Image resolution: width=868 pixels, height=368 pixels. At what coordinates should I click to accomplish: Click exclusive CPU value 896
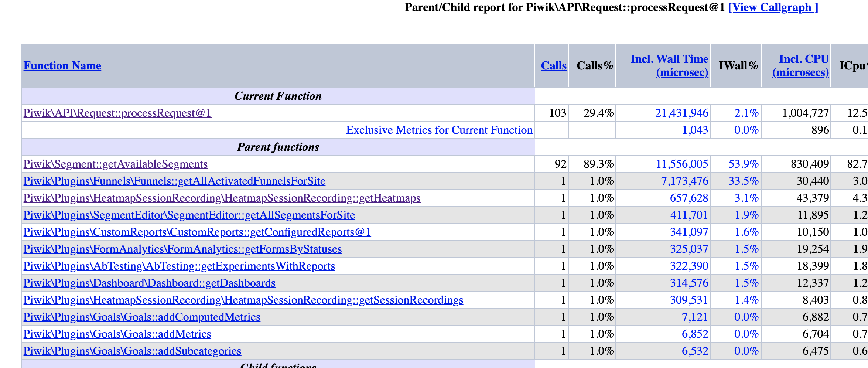click(x=820, y=130)
